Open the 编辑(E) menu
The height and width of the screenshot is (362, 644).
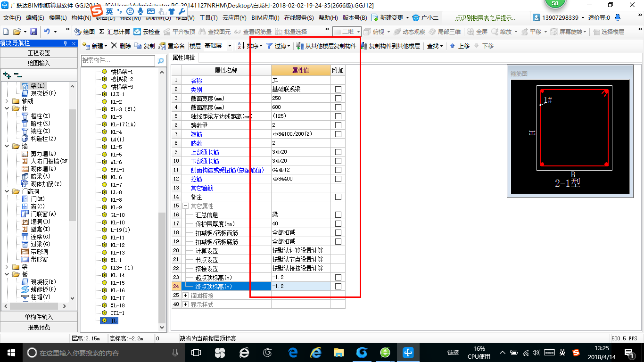click(35, 18)
